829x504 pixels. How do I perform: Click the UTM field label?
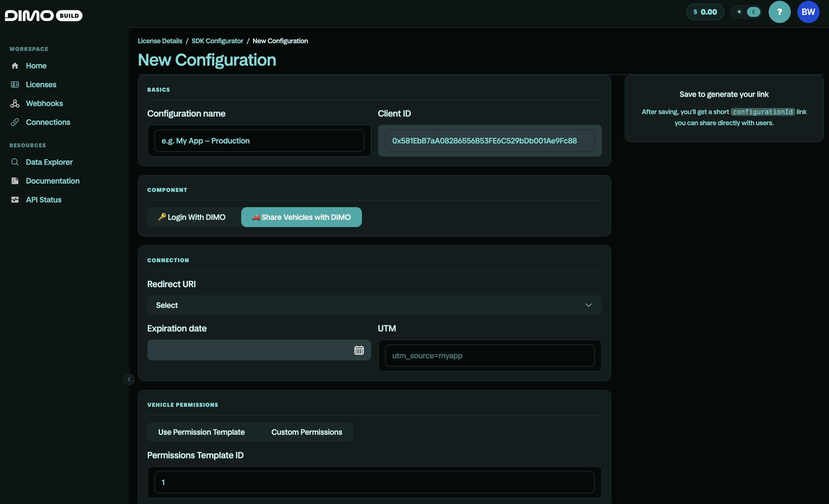387,328
